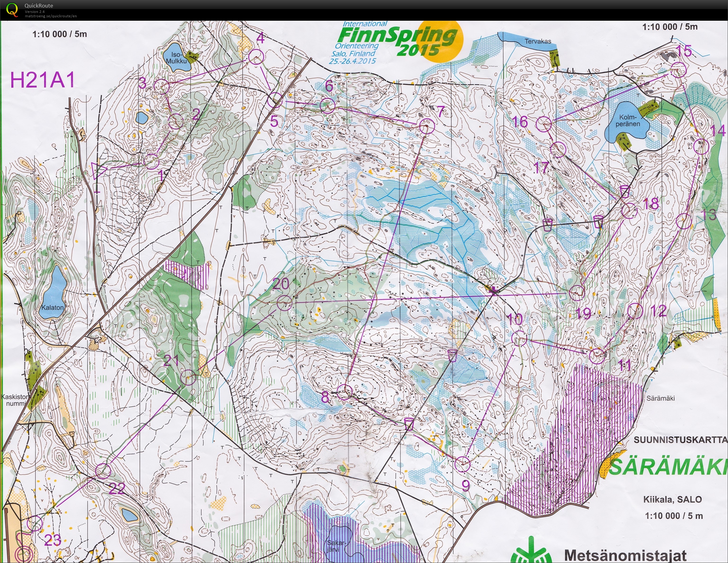
Task: Click control circle number 16
Action: (x=544, y=124)
